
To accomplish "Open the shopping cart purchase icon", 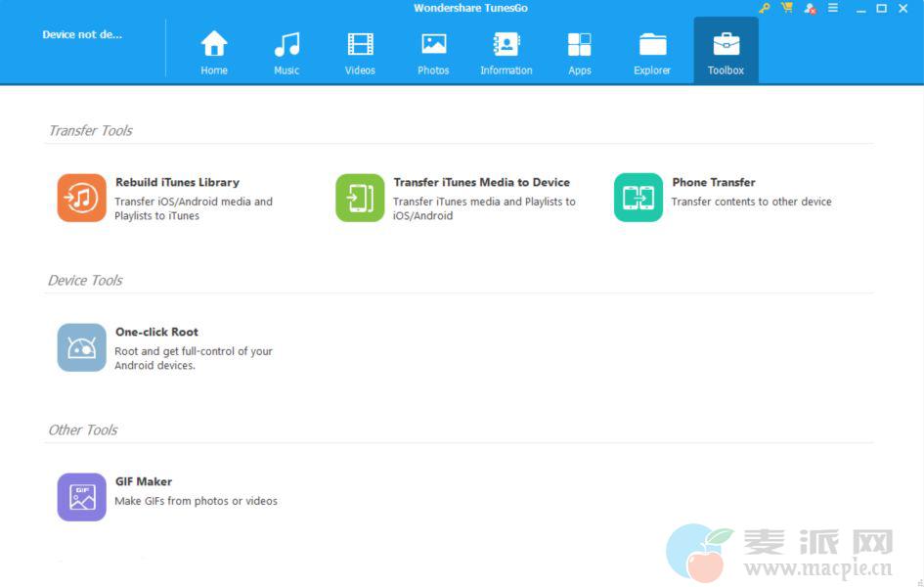I will pos(787,8).
